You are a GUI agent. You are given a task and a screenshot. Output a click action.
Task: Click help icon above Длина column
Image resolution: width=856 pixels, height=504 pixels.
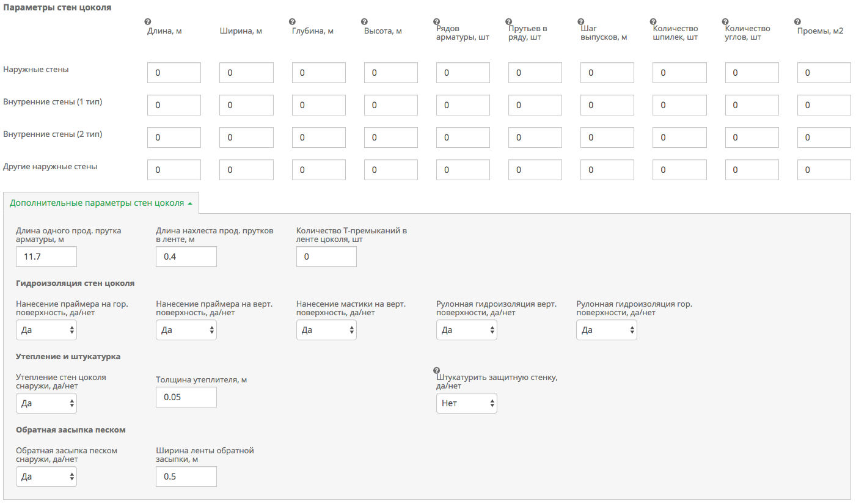click(x=148, y=22)
